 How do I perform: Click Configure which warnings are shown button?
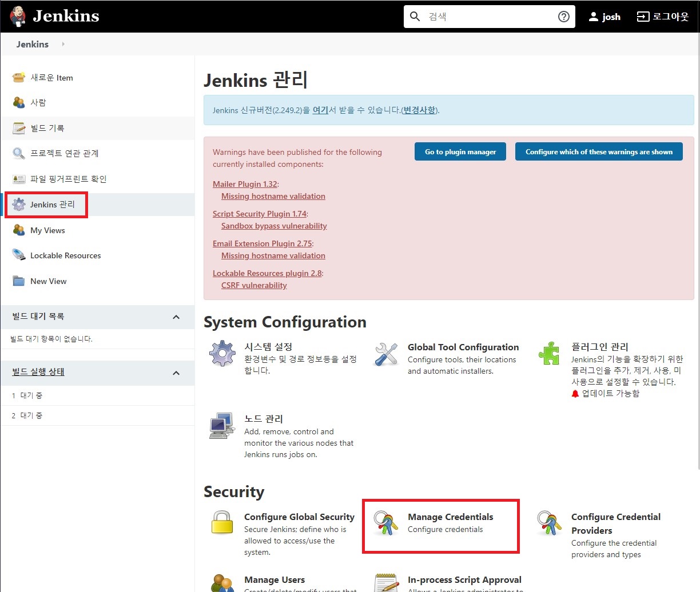point(599,151)
